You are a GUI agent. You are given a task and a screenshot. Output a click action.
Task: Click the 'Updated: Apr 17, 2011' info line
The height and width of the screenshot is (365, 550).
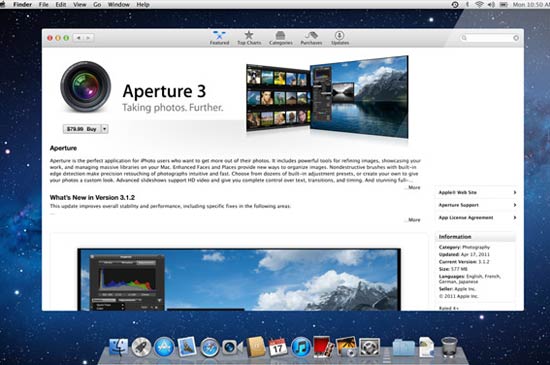click(x=464, y=255)
